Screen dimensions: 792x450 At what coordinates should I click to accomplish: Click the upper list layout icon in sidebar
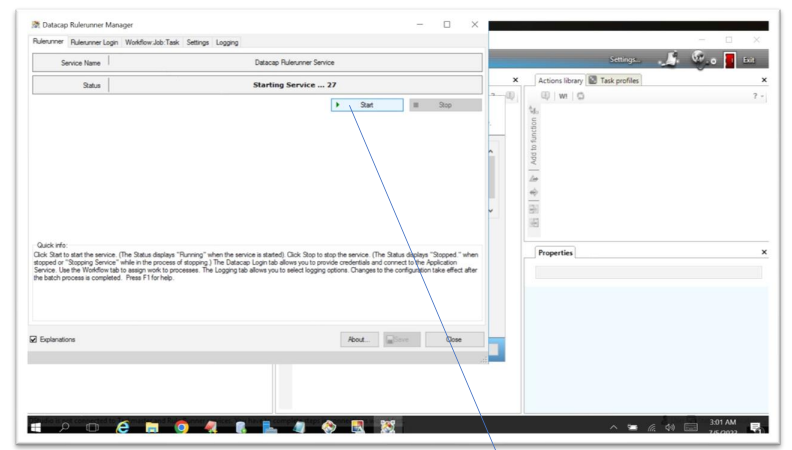(x=534, y=209)
